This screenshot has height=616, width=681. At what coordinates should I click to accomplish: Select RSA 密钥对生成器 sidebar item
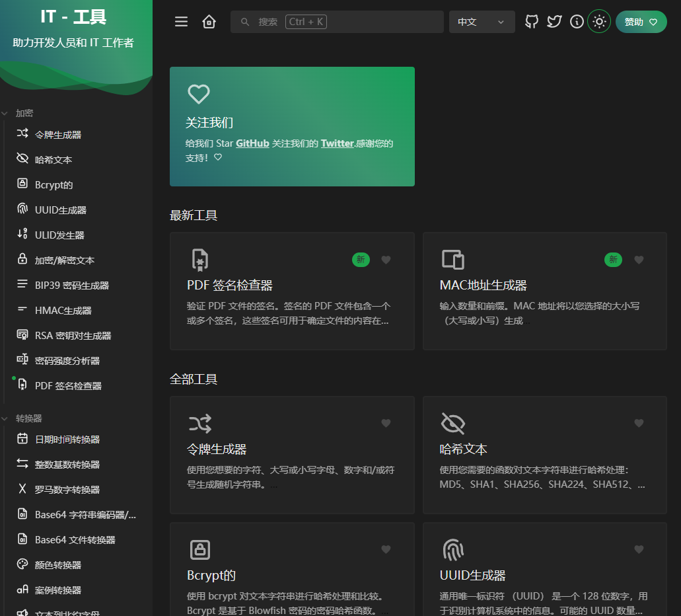[73, 336]
